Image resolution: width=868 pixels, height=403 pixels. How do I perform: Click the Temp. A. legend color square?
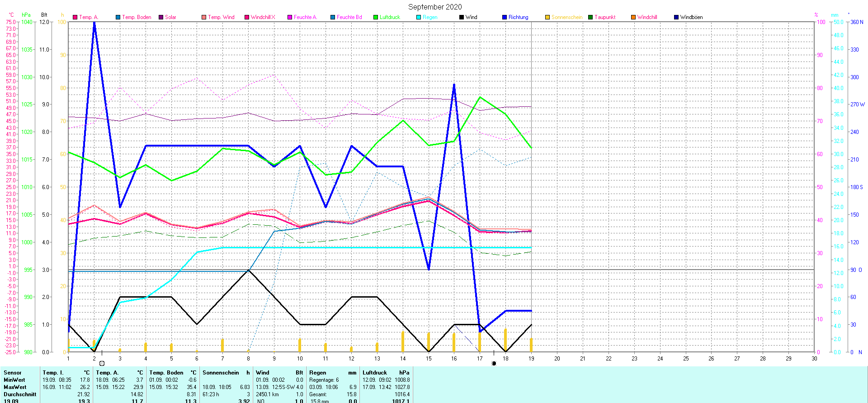[x=75, y=17]
